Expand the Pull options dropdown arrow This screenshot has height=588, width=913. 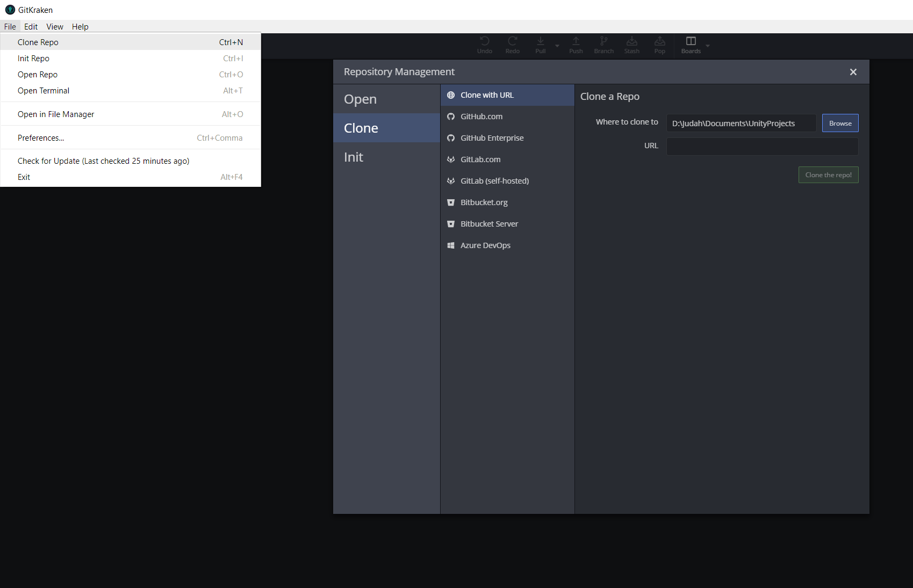(557, 46)
